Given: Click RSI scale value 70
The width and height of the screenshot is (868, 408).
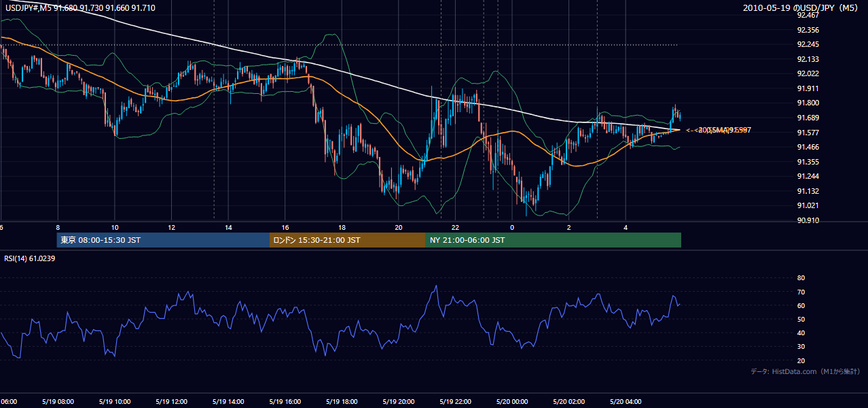Looking at the screenshot, I should coord(801,292).
